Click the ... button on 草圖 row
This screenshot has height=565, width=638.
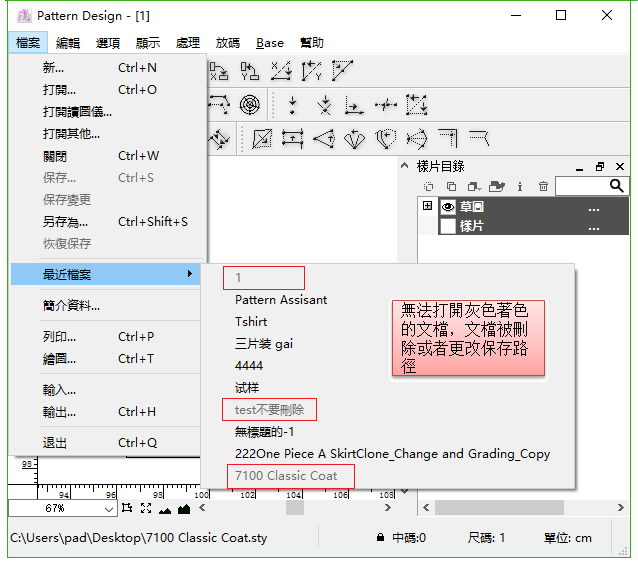pos(594,208)
